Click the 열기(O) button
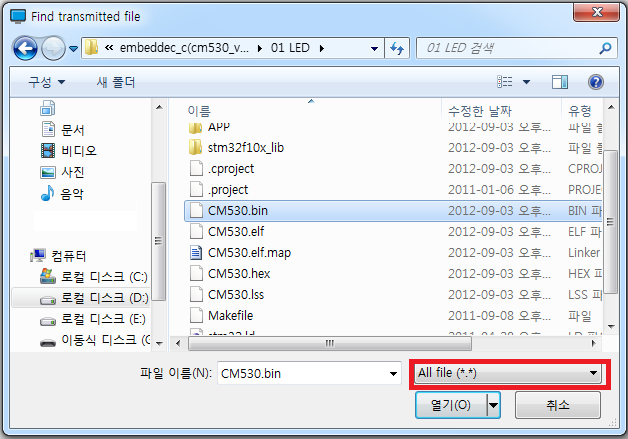 coord(451,405)
